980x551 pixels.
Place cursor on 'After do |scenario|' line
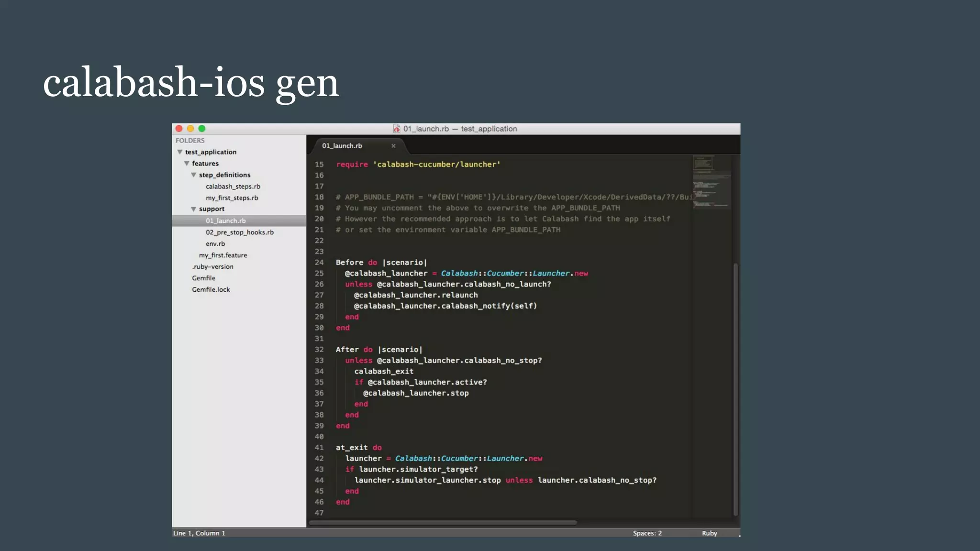[x=379, y=350]
